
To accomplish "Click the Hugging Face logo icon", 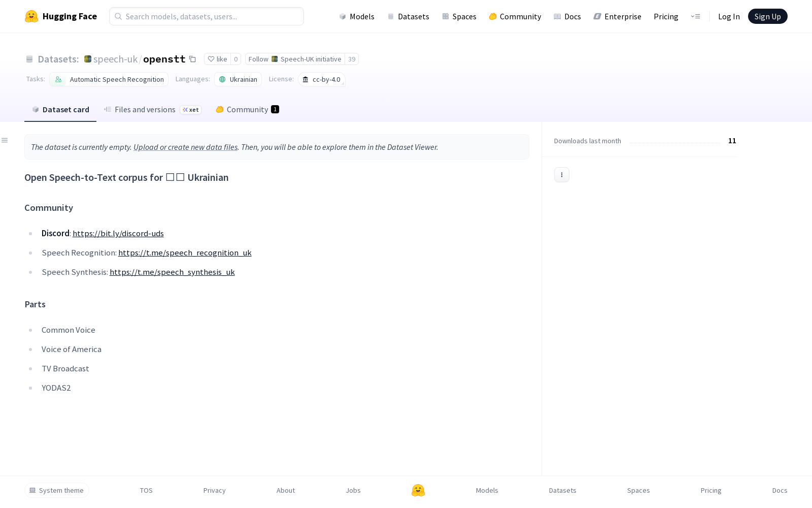I will click(31, 16).
